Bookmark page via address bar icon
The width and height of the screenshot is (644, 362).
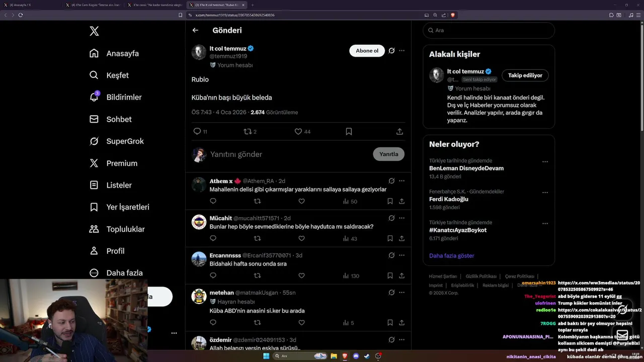tap(181, 15)
